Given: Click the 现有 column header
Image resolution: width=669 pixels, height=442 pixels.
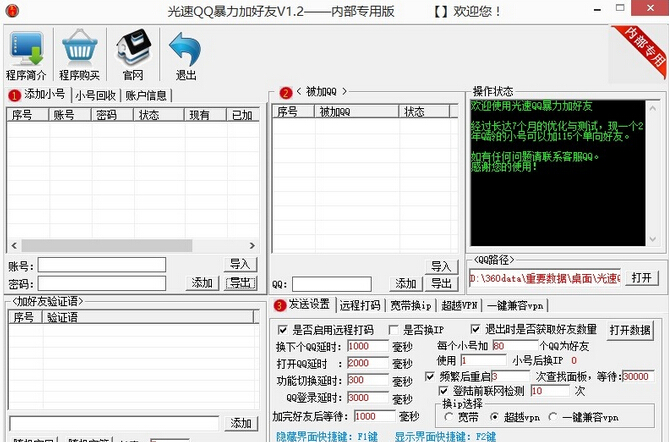Looking at the screenshot, I should [205, 115].
